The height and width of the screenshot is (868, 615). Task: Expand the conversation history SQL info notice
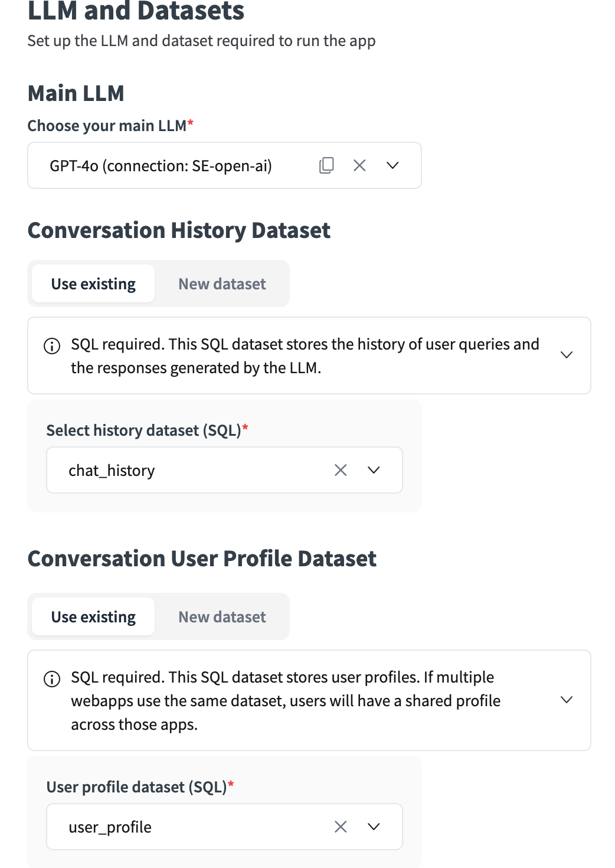coord(567,355)
